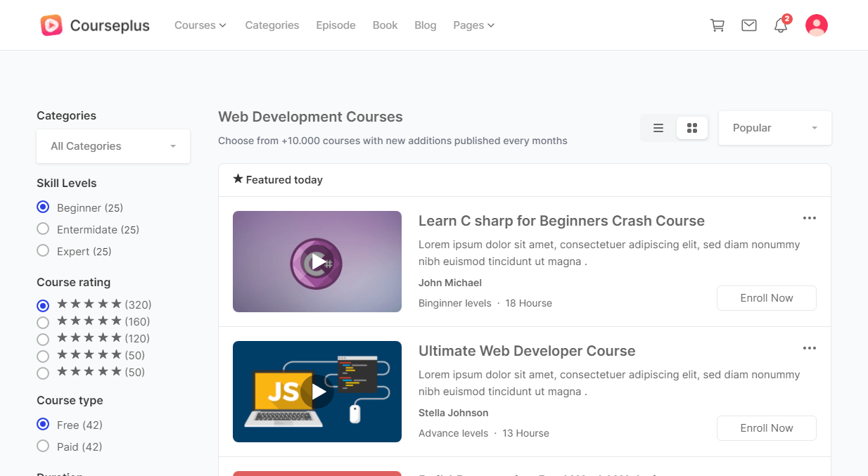Play the C sharp course video thumbnail

tap(317, 262)
